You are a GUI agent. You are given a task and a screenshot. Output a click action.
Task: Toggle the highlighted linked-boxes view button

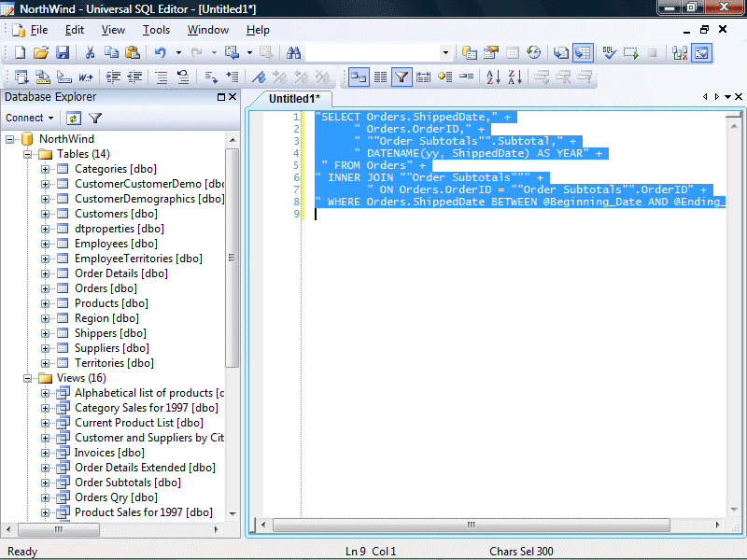[359, 77]
